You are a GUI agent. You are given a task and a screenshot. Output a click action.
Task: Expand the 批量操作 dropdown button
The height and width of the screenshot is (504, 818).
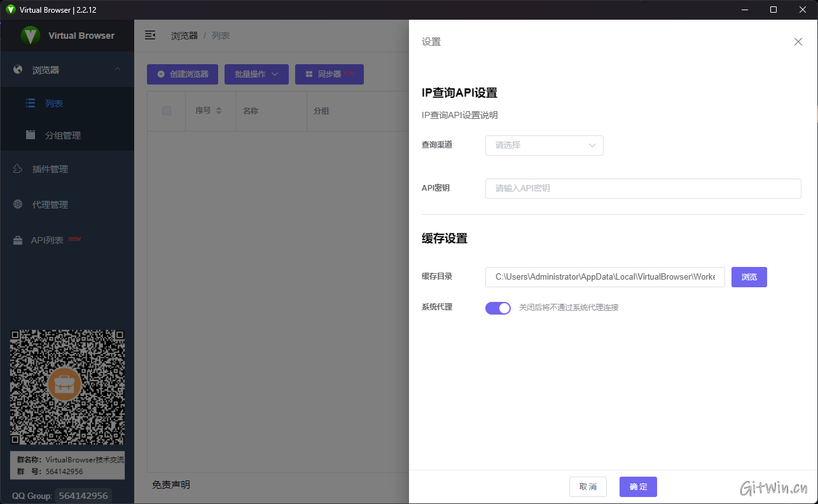click(x=256, y=74)
